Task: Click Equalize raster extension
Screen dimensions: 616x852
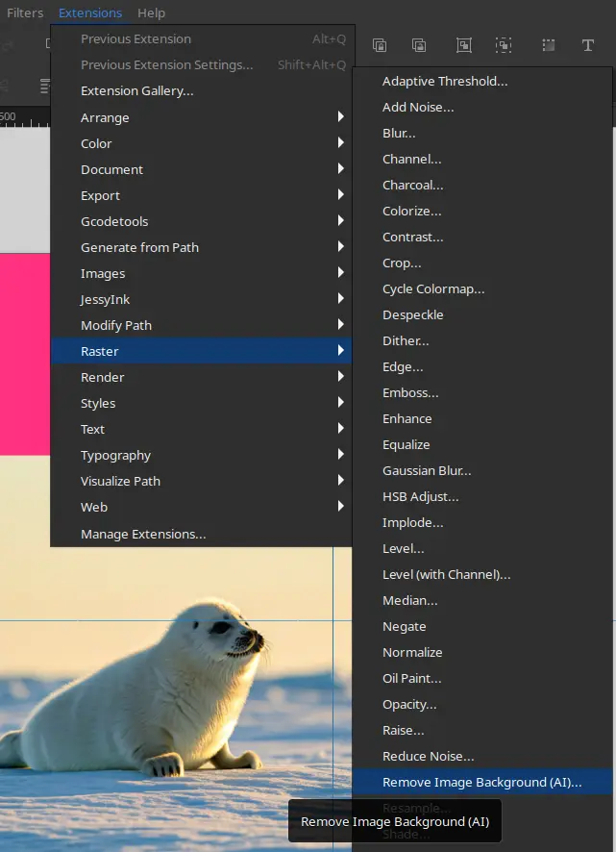Action: (x=482, y=445)
